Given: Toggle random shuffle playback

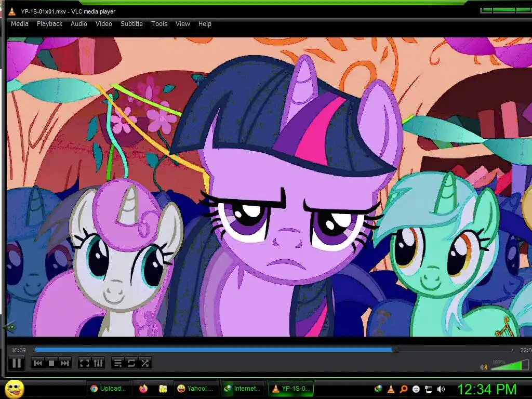Looking at the screenshot, I should (x=145, y=363).
